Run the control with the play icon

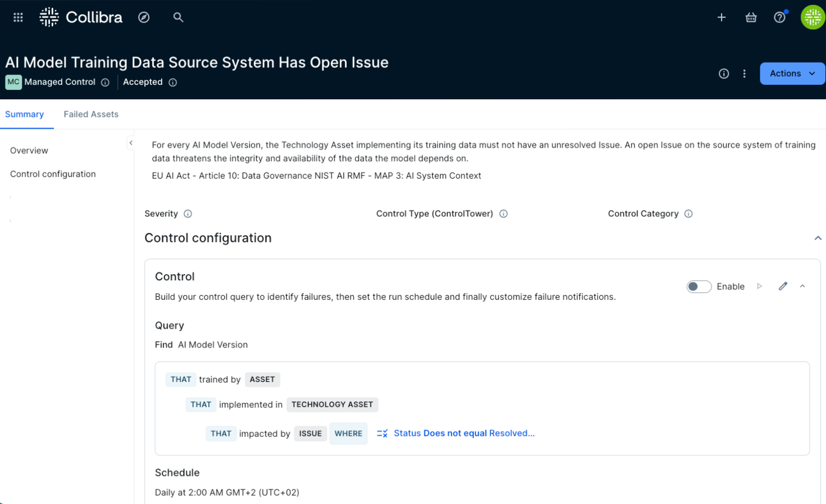point(759,286)
